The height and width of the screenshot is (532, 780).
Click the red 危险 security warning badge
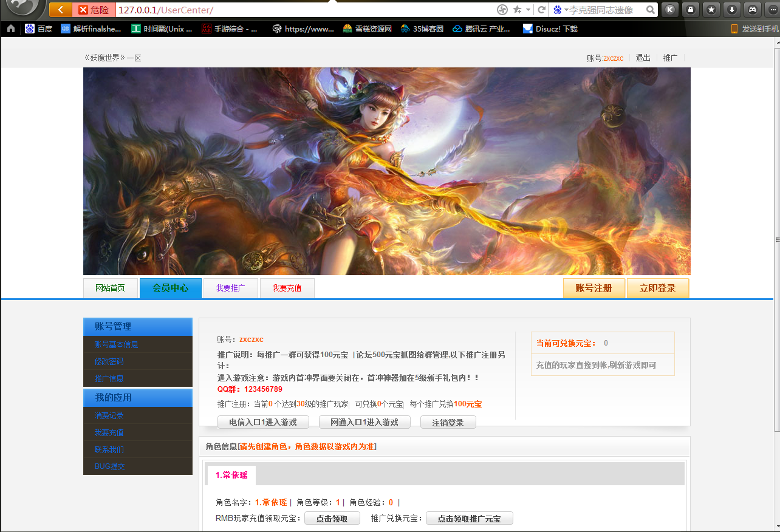[94, 10]
